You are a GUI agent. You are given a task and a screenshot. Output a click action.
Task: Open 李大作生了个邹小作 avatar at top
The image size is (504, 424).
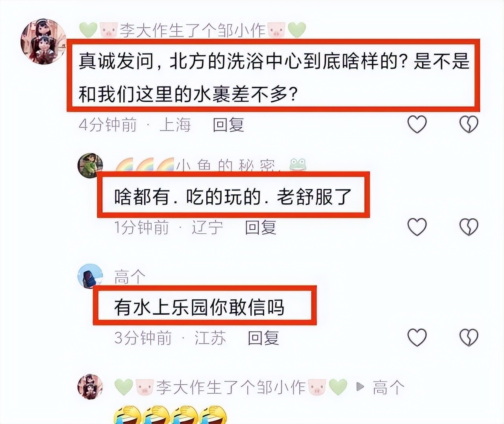click(43, 41)
